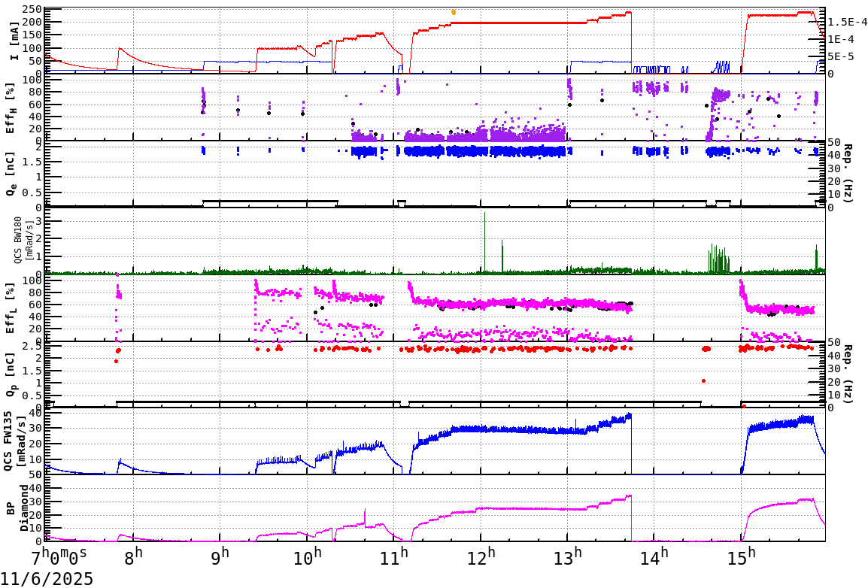Viewport: 868px width, 588px height.
Task: Click the "10h" time axis label
Action: pos(307,556)
